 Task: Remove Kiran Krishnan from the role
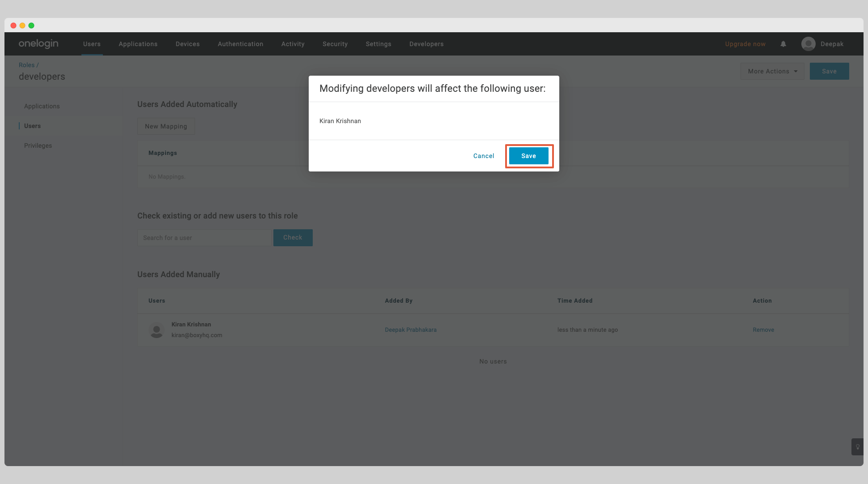763,330
